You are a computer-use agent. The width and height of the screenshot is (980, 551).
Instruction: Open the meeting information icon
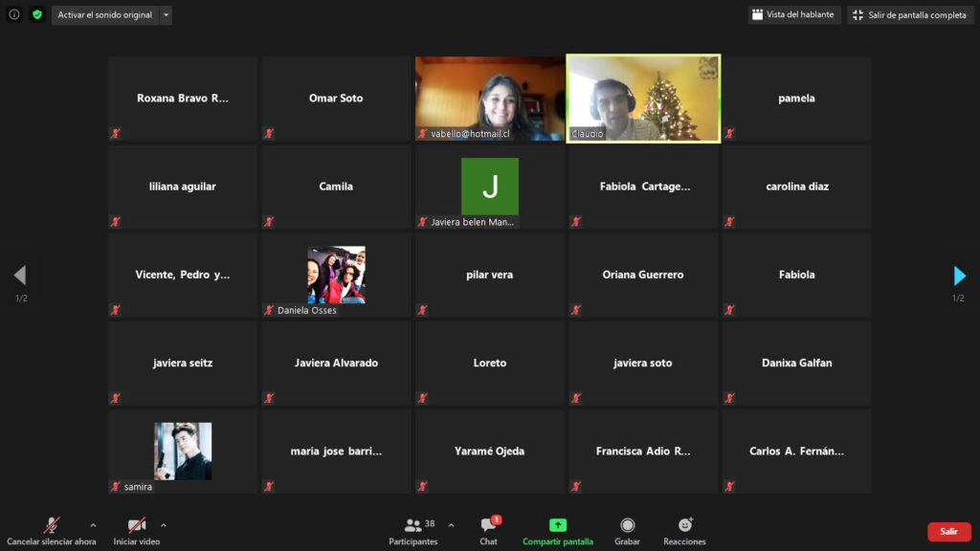[14, 14]
